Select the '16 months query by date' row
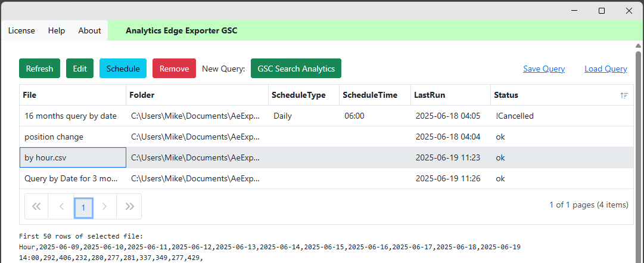 click(x=326, y=116)
